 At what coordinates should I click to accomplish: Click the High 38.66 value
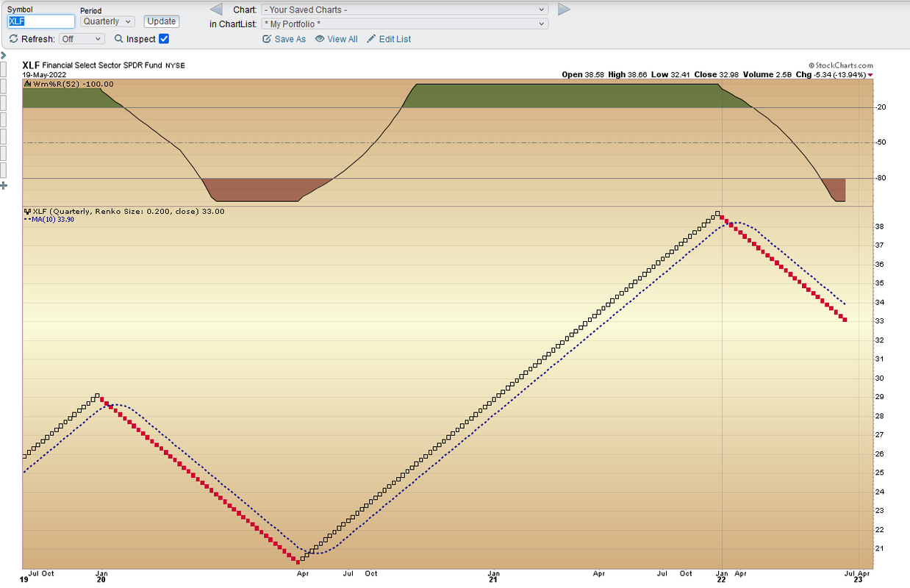click(x=627, y=75)
